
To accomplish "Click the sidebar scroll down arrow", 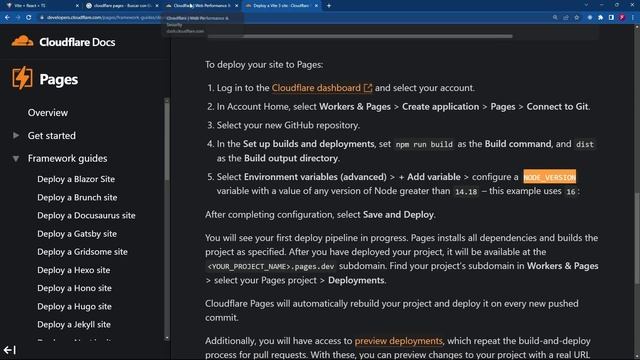I will (167, 338).
